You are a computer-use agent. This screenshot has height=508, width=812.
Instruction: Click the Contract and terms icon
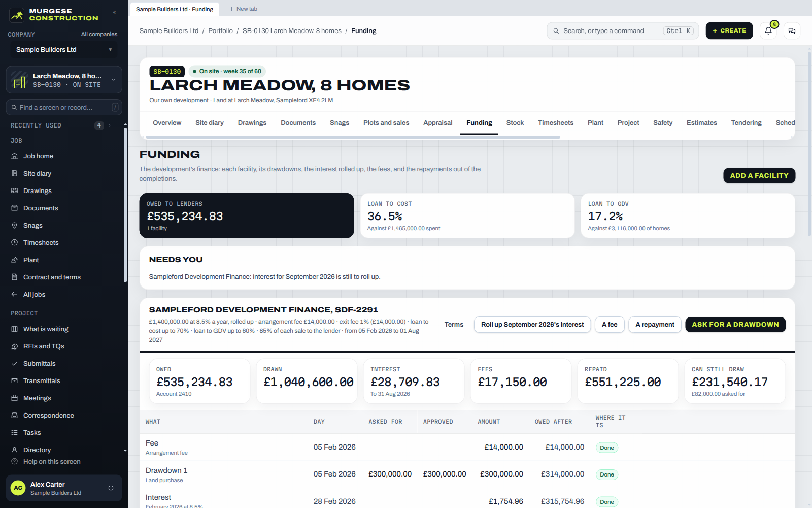click(x=14, y=277)
